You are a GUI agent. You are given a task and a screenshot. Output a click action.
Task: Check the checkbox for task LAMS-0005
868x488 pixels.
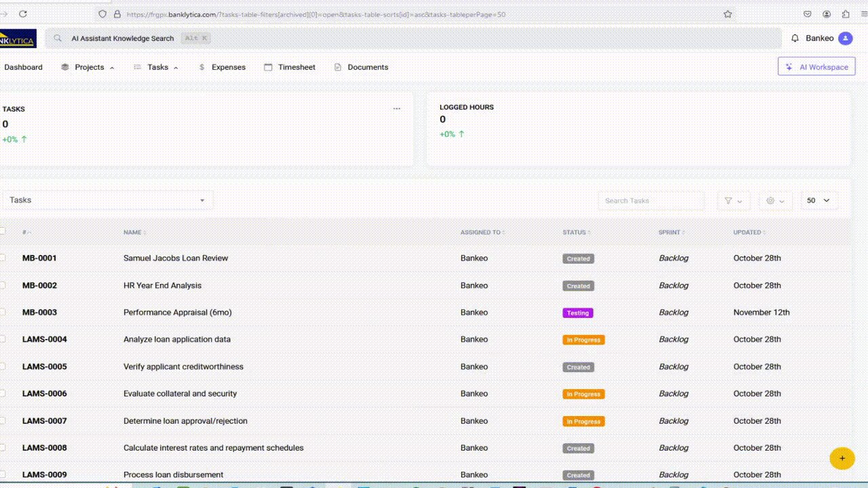[3, 367]
